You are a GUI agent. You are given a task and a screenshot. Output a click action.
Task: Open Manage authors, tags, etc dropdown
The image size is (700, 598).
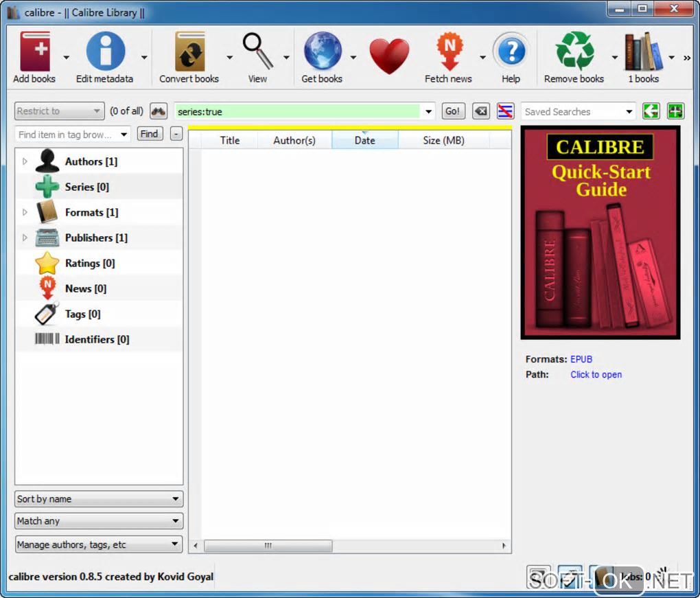click(x=99, y=544)
